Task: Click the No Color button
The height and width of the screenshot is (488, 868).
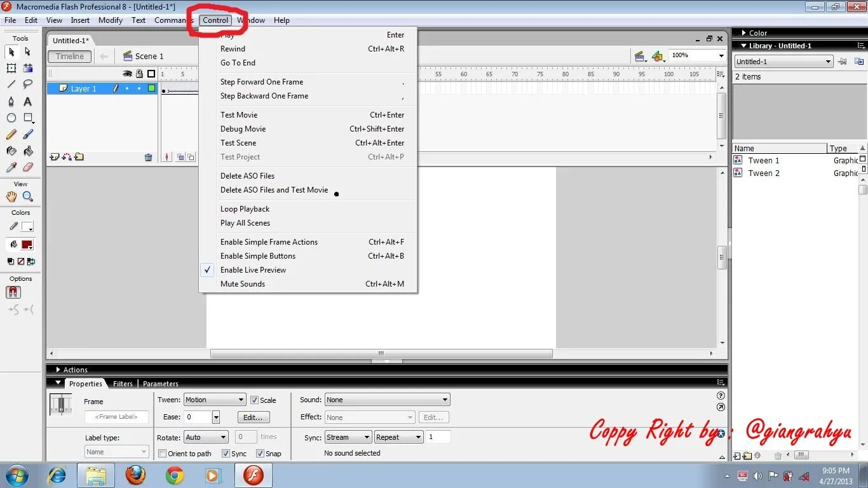Action: pos(21,261)
